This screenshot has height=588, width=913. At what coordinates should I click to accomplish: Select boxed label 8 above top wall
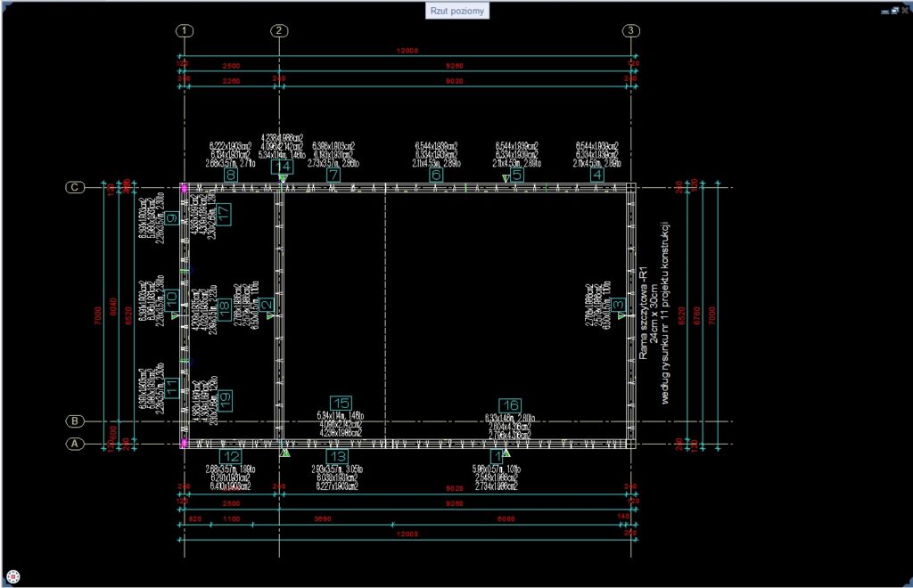point(231,176)
